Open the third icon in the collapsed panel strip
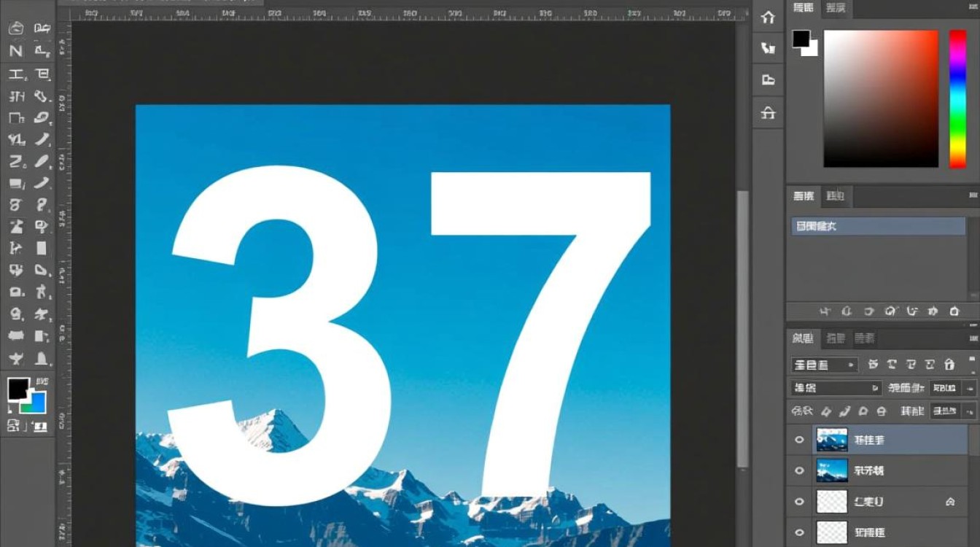Screen dimensions: 980x547 click(768, 79)
